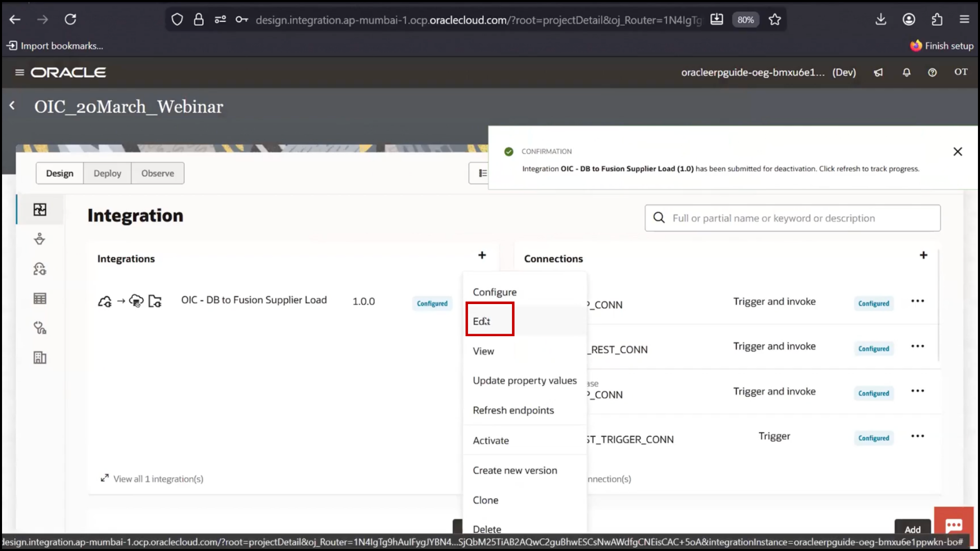Open the help question mark icon
The image size is (980, 551).
click(932, 72)
